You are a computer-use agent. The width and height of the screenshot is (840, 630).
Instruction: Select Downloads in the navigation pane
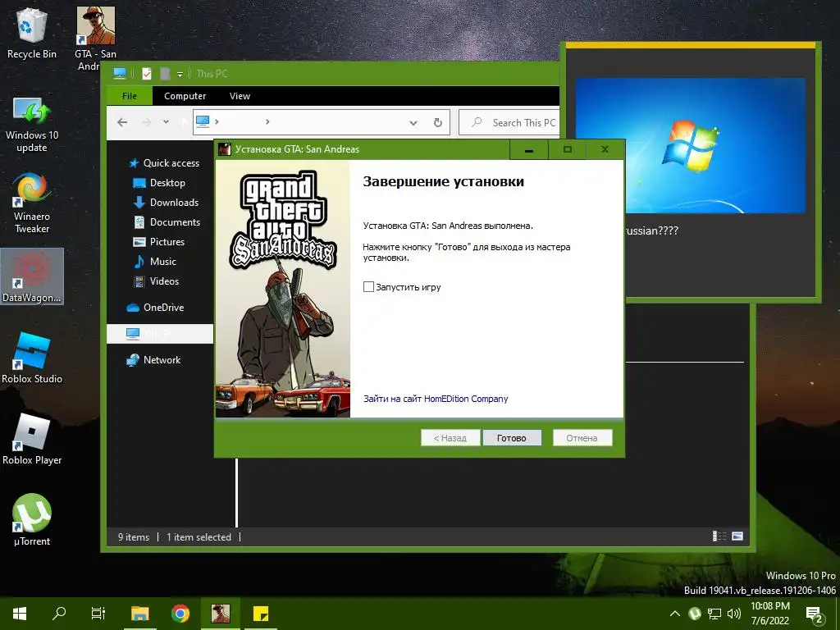166,203
